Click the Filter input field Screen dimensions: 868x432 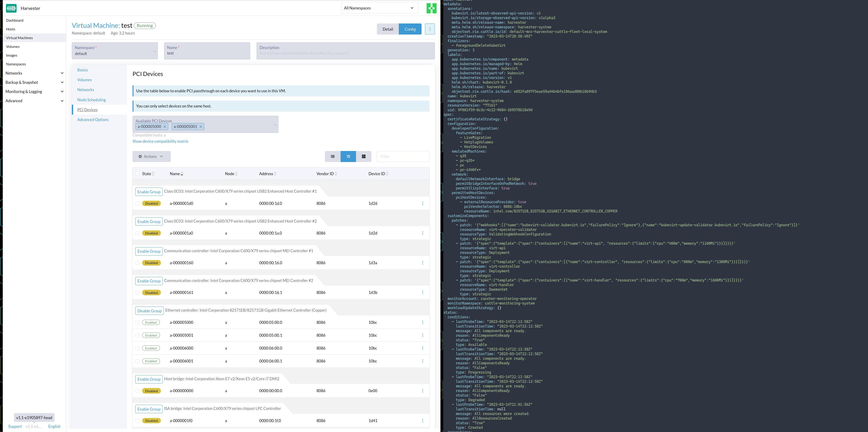[x=403, y=156]
